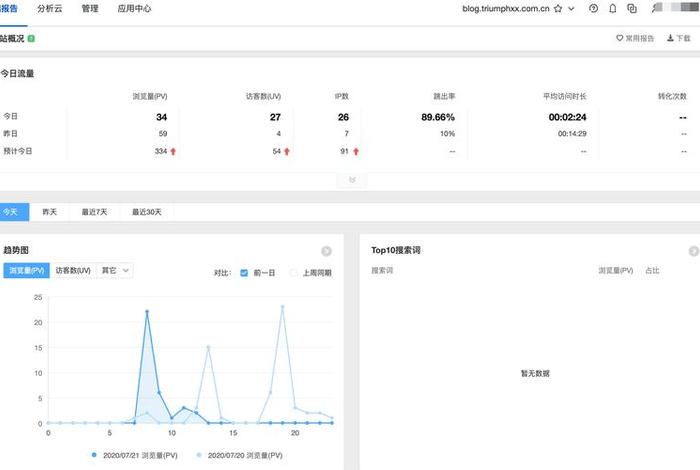Click the today's PV value 34
Viewport: 700px width, 470px height.
[x=162, y=117]
